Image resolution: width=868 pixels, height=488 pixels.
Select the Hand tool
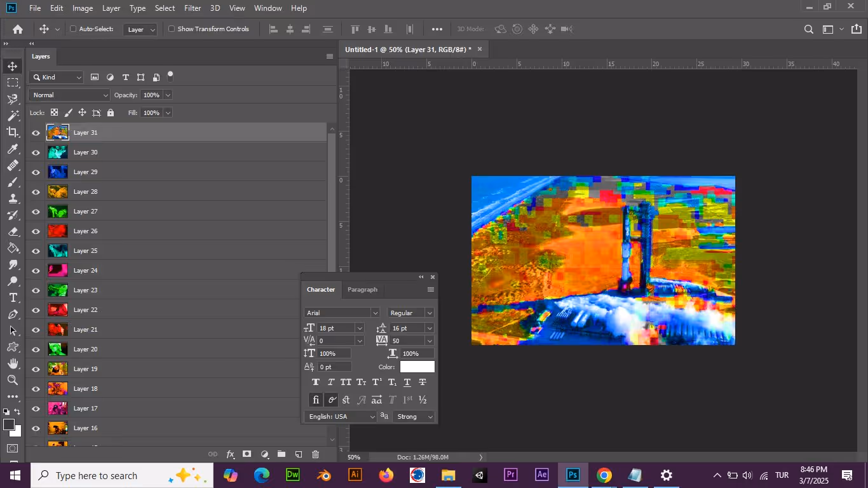(13, 363)
